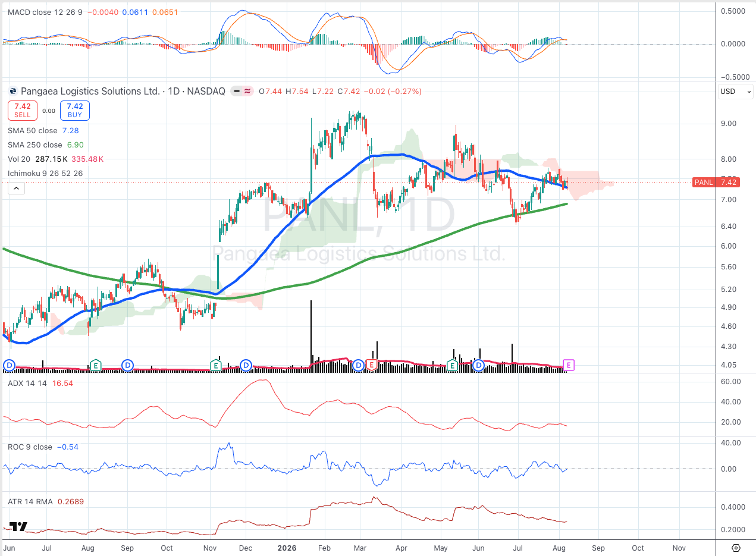The width and height of the screenshot is (756, 556).
Task: Click the SMA 50 value 7.28
Action: (x=70, y=131)
